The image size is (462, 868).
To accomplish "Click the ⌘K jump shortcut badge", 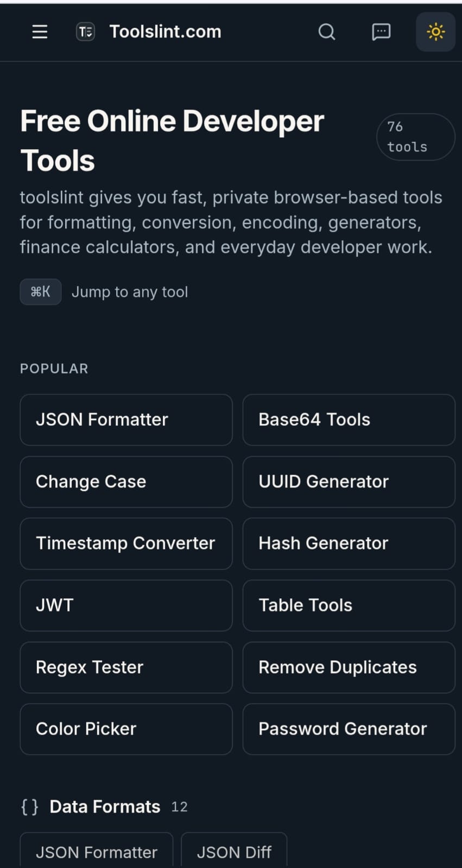I will pos(41,292).
